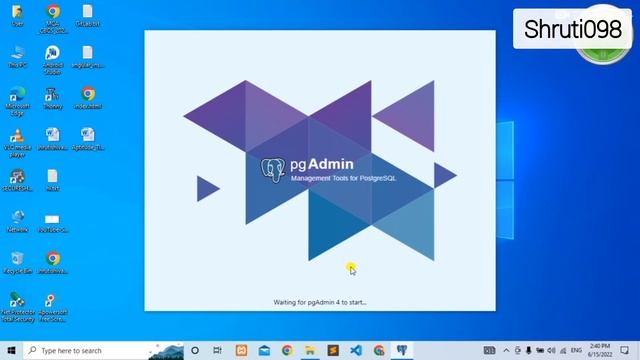The width and height of the screenshot is (640, 360).
Task: Open the clock and date flyout
Action: tap(600, 350)
